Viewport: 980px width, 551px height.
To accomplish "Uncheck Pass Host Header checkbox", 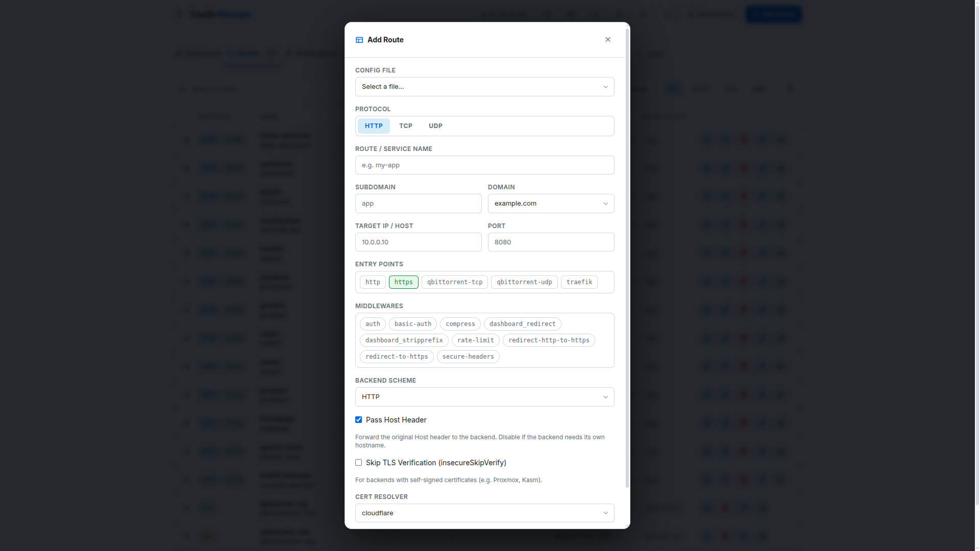I will 358,420.
